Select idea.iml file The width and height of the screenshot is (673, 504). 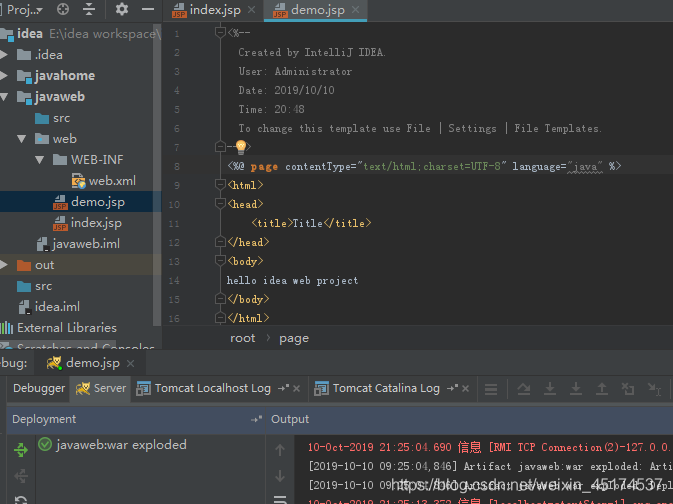coord(50,307)
